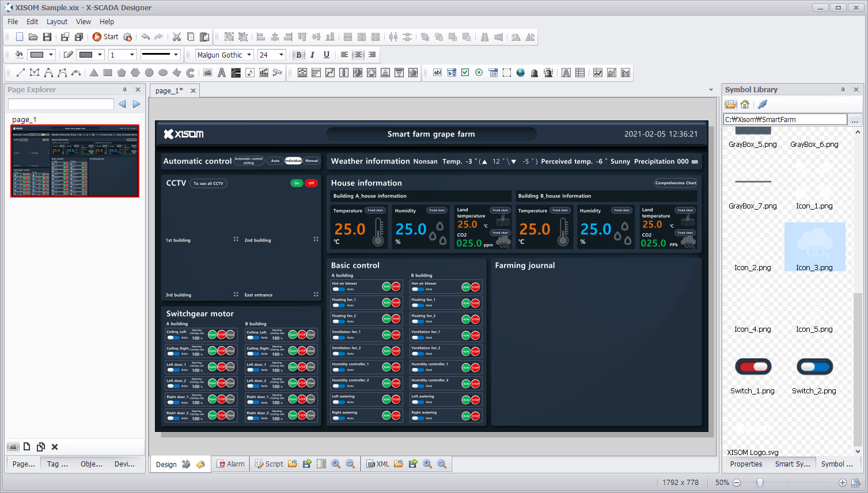Open the line style dropdown
The width and height of the screenshot is (868, 493).
176,55
